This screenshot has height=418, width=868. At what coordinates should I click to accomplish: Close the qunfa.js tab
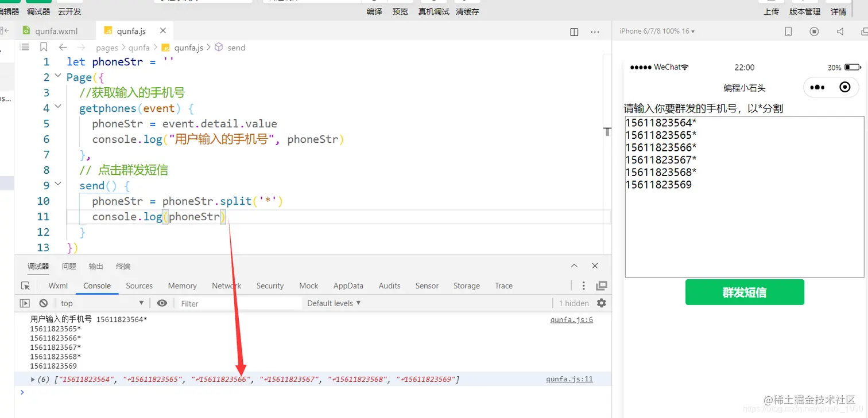tap(163, 31)
